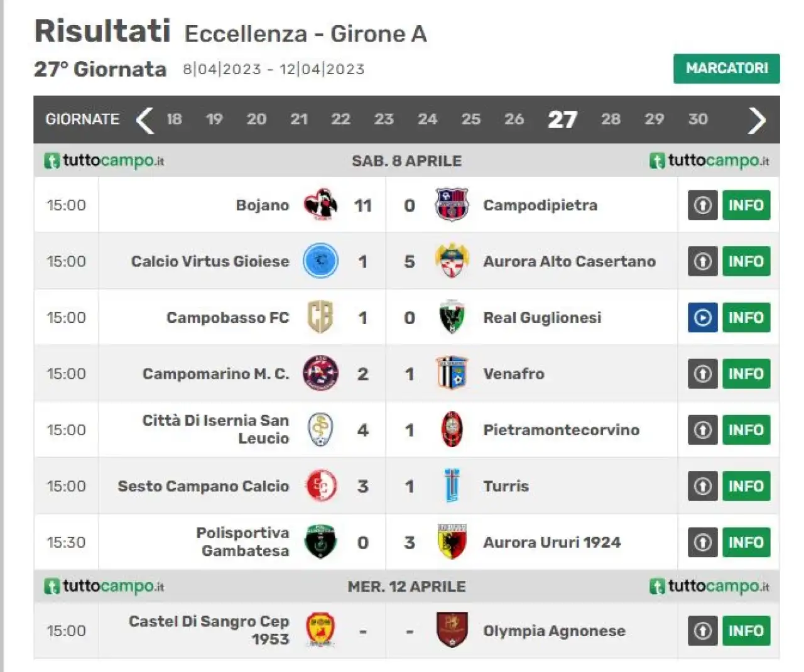Open video play icon for Campobasso match
This screenshot has width=804, height=672.
click(702, 318)
